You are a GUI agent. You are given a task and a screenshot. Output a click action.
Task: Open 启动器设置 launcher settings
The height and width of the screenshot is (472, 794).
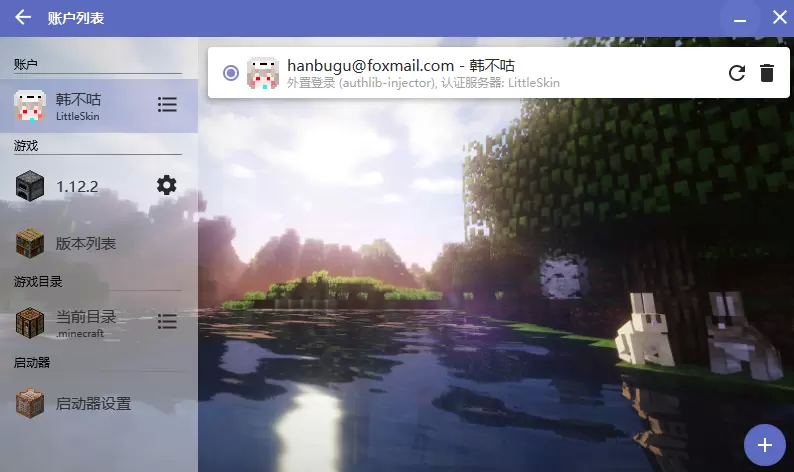[x=99, y=404]
